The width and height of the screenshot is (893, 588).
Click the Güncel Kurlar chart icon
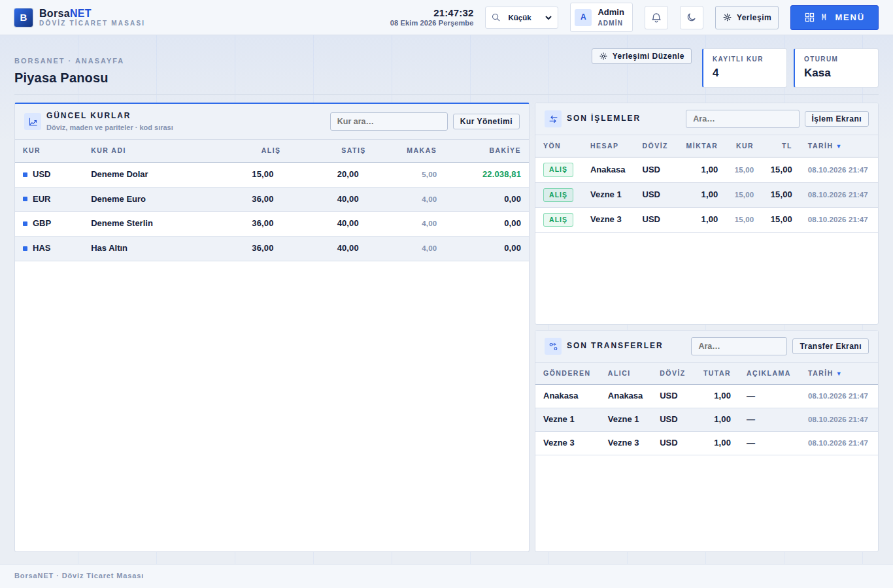33,122
